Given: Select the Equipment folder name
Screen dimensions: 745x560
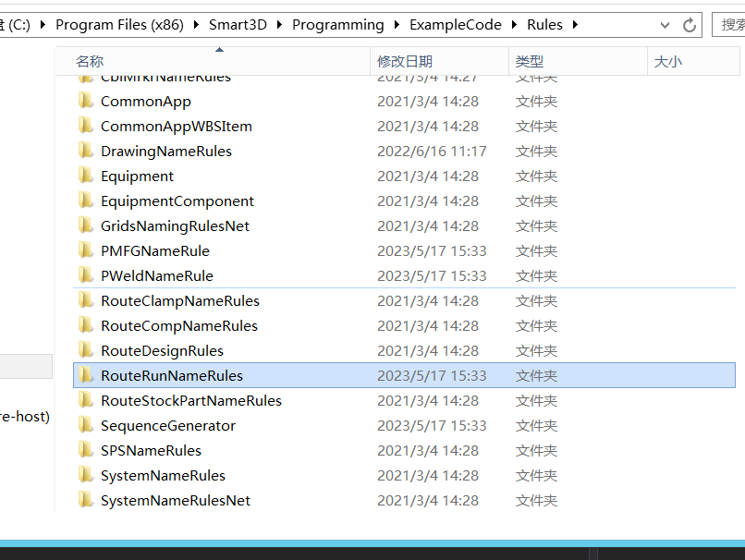Looking at the screenshot, I should coord(138,177).
